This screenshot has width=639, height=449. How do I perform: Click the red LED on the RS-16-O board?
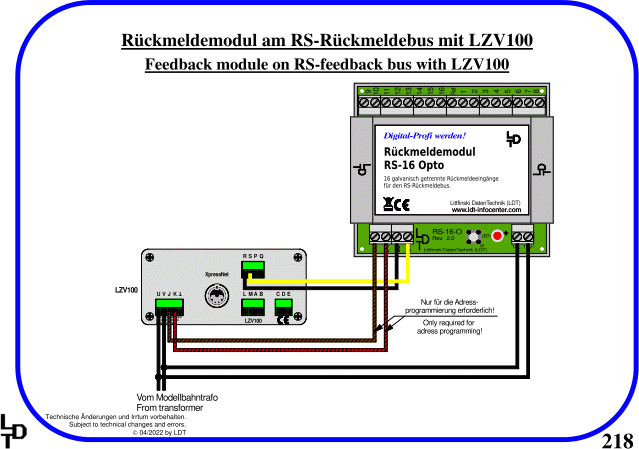coord(497,236)
